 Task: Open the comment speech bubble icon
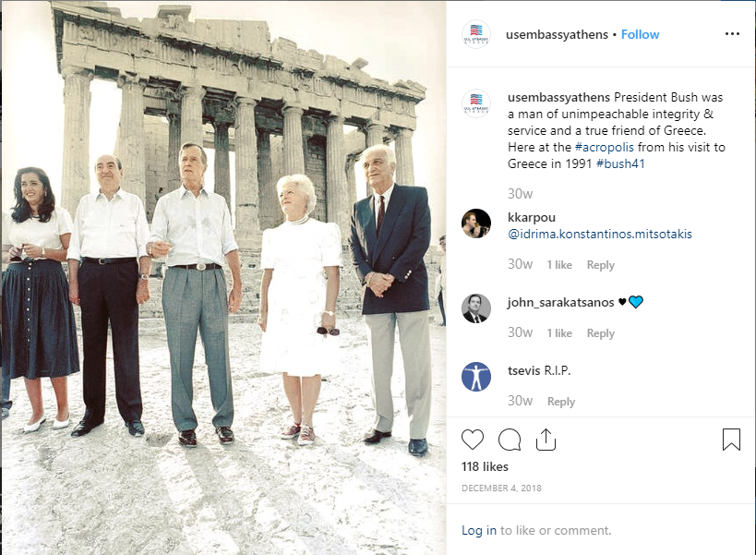click(x=510, y=440)
